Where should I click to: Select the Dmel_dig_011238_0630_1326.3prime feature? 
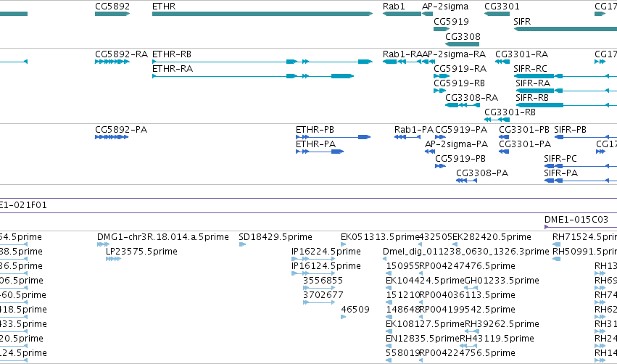click(x=385, y=259)
